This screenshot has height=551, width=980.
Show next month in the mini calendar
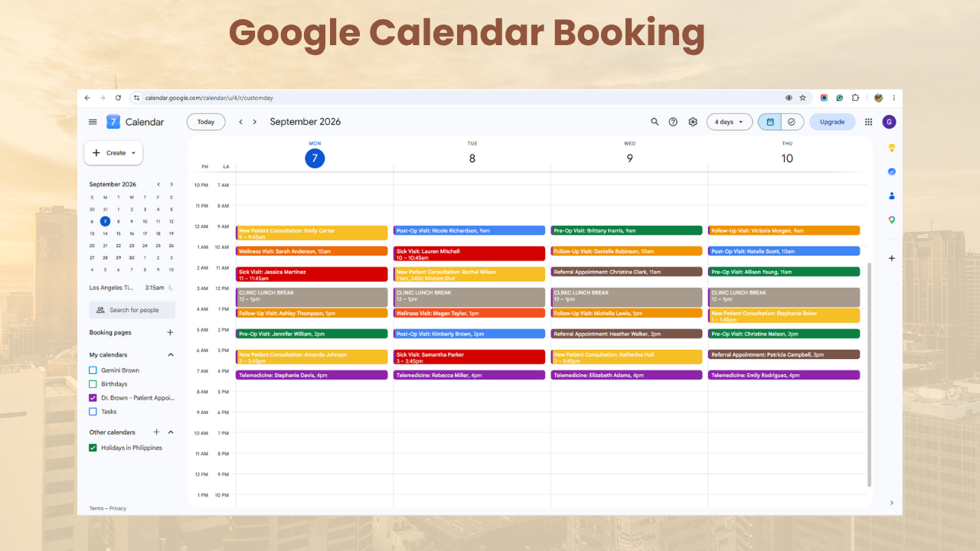(171, 184)
